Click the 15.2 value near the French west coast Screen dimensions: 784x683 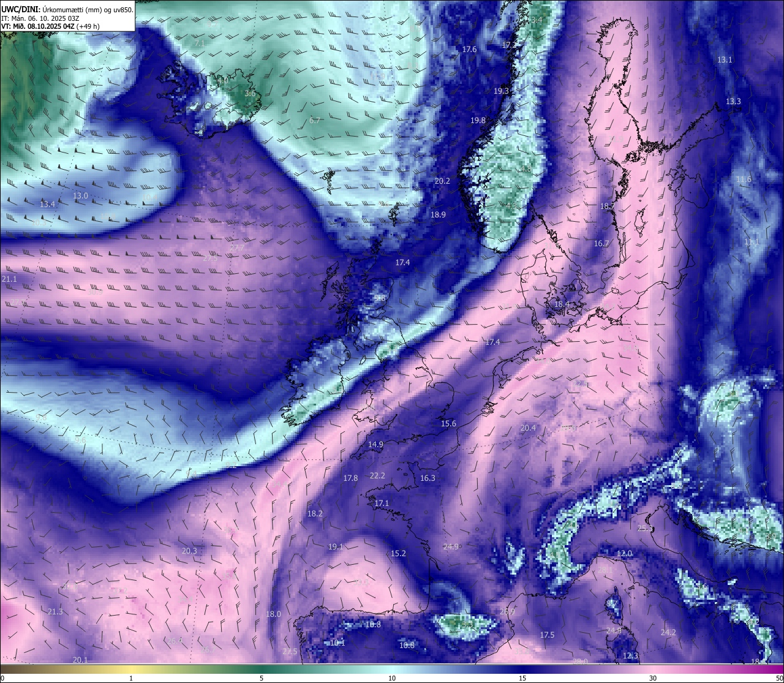click(398, 553)
